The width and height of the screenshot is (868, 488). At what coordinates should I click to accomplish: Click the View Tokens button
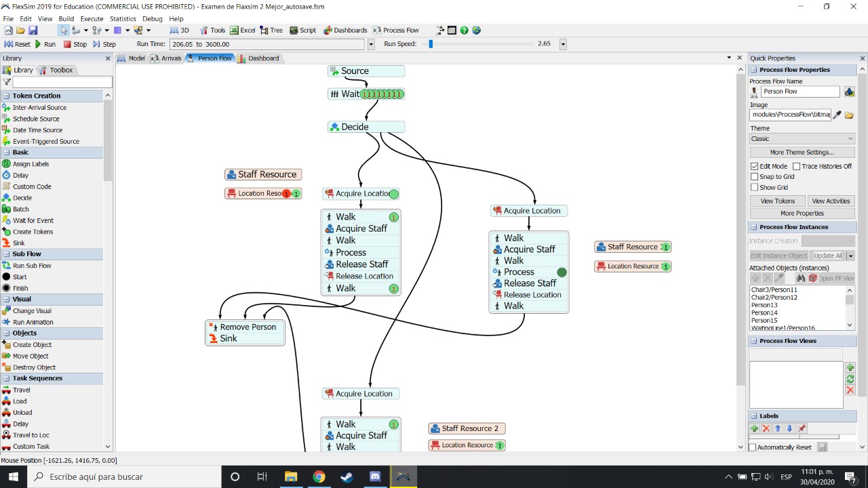[777, 201]
